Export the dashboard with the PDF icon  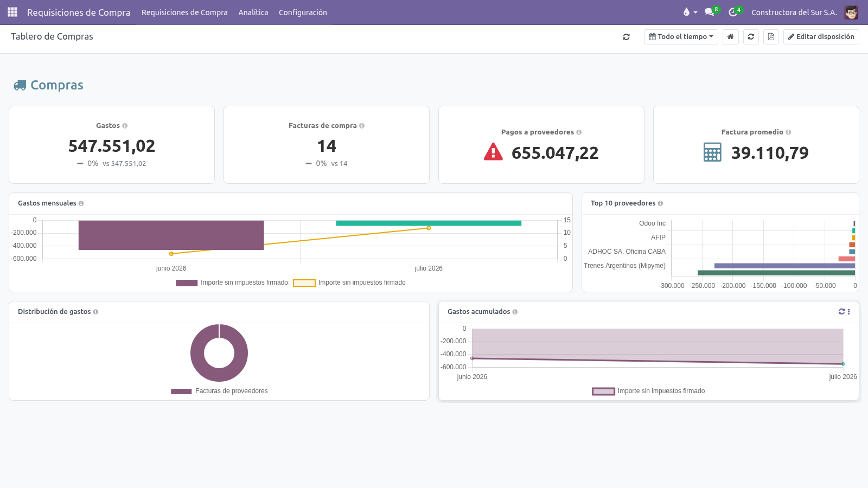771,37
